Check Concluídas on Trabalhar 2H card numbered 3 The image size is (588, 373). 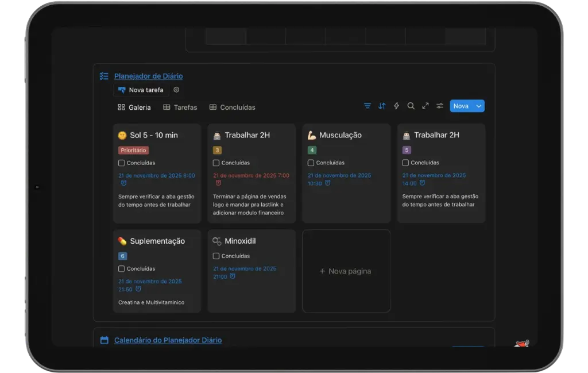(216, 163)
